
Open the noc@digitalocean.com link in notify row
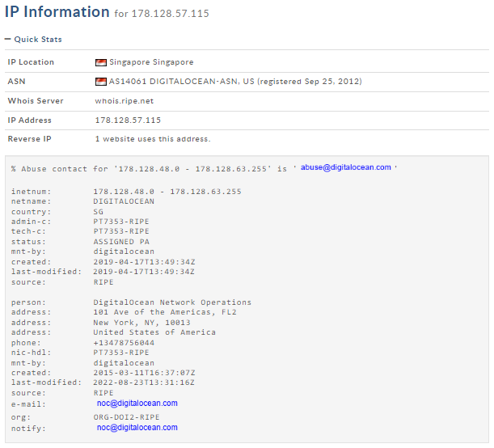(137, 428)
